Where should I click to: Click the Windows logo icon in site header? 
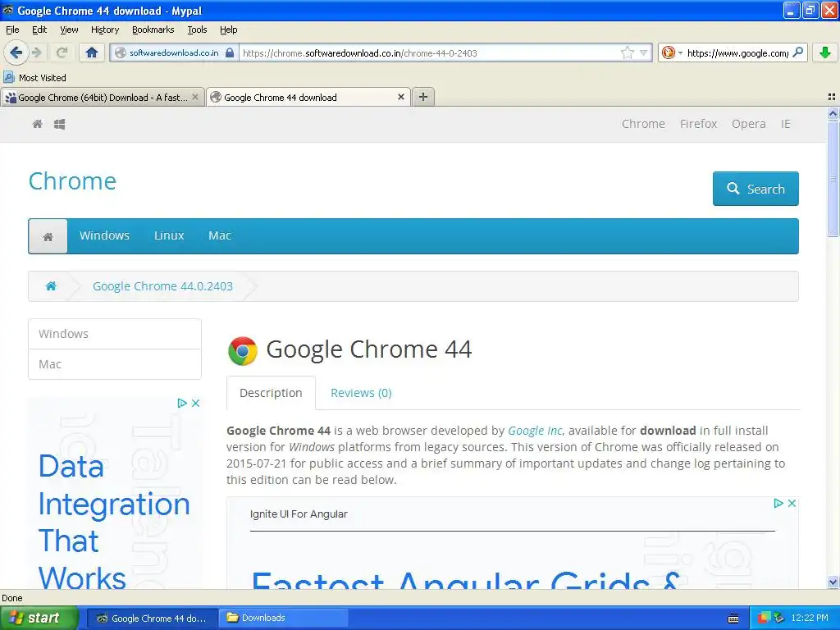(59, 125)
